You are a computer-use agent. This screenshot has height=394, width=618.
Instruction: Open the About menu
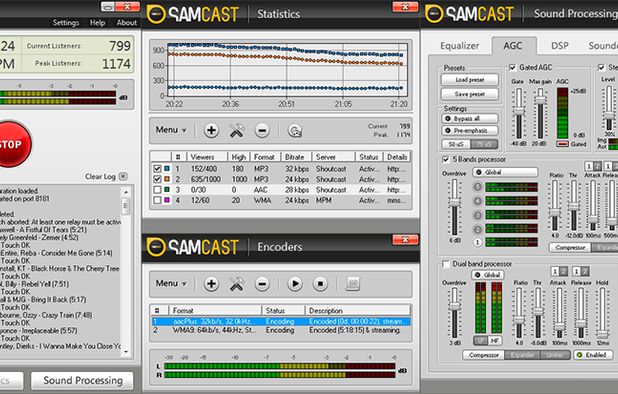point(127,23)
